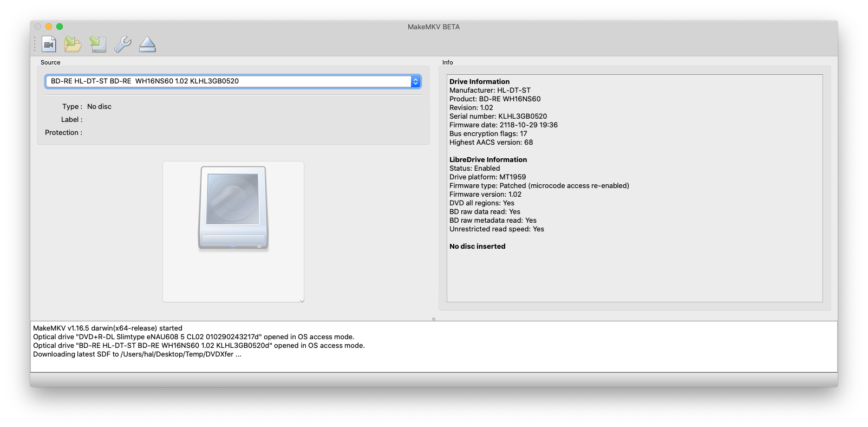Click 'Revision: 1.02' line
The image size is (868, 427).
[x=471, y=108]
